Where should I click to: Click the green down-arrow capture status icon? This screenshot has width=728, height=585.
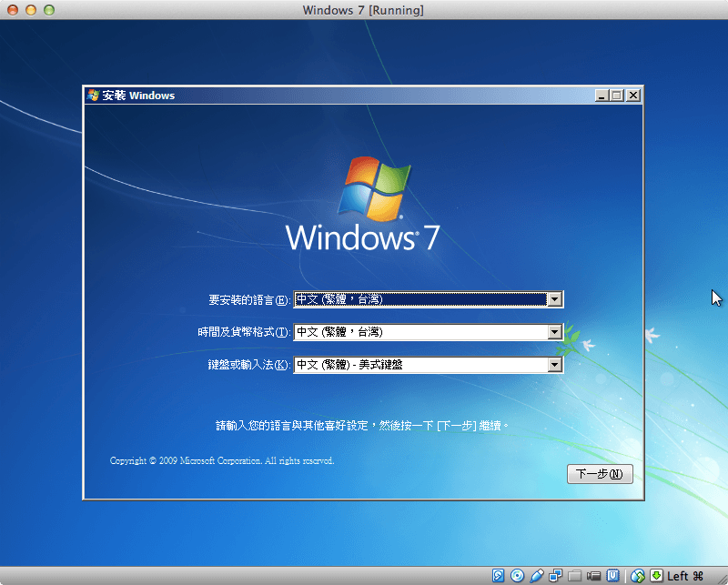tap(655, 575)
